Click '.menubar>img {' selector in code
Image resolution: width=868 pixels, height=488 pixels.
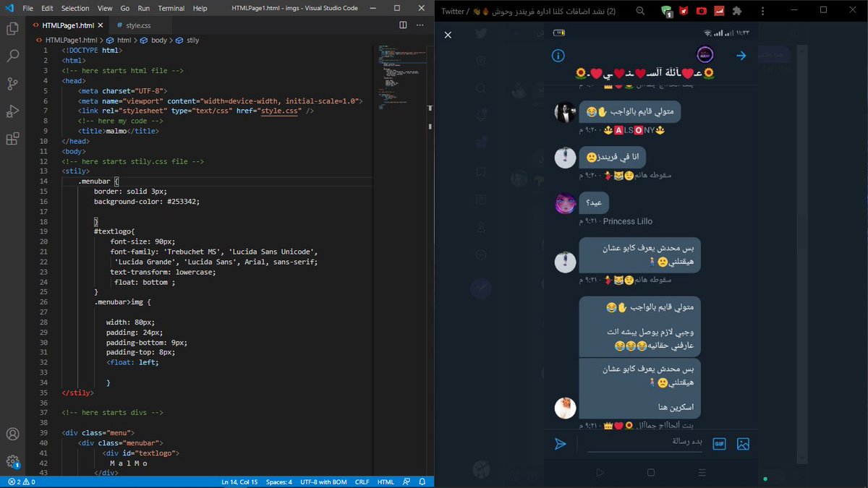(122, 302)
